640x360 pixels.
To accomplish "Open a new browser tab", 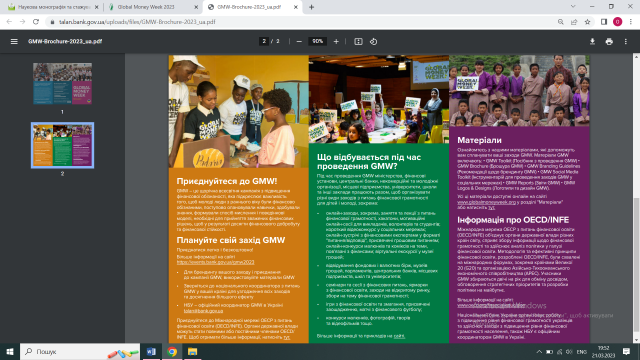I will (311, 7).
